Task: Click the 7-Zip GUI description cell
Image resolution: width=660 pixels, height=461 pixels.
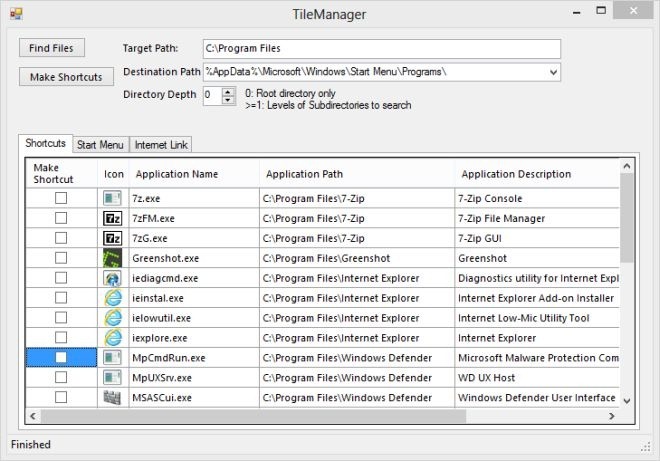Action: point(537,238)
